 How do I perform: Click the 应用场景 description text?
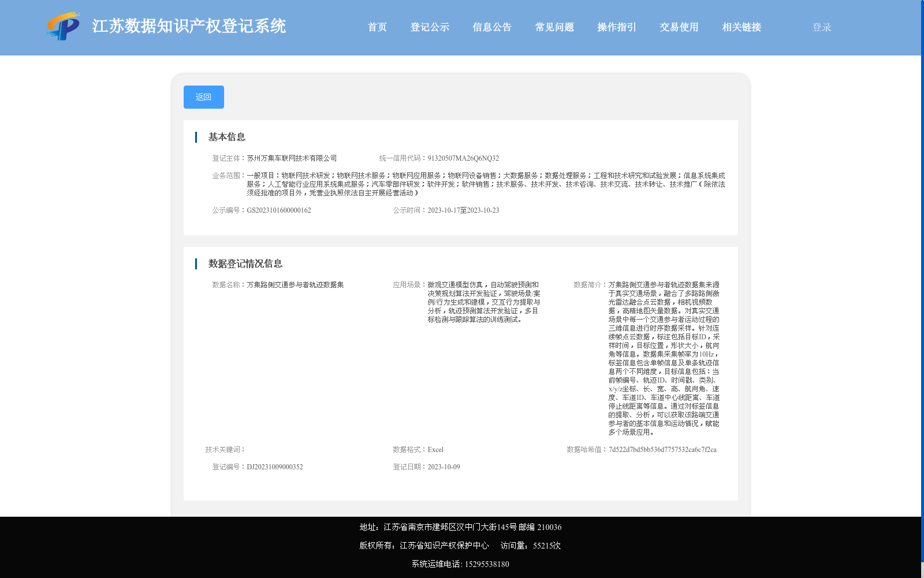pos(484,302)
